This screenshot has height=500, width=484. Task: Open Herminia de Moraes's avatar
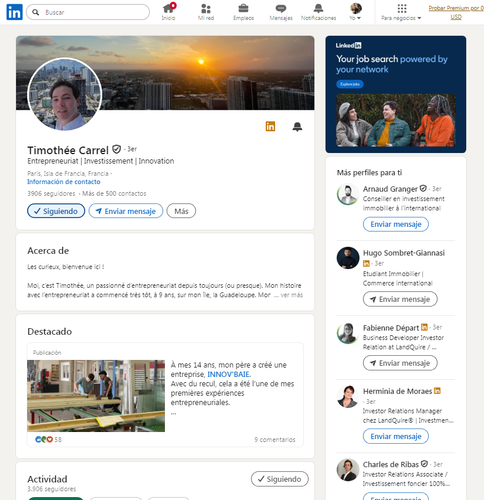348,396
